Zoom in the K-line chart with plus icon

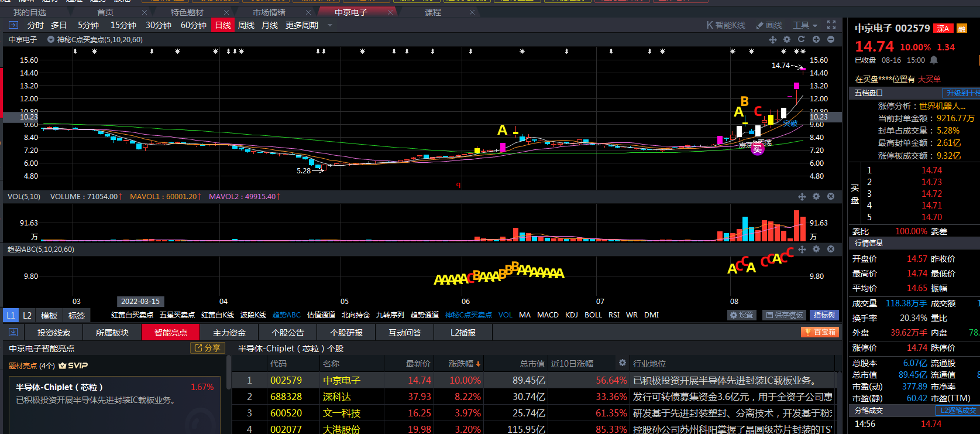(x=816, y=39)
